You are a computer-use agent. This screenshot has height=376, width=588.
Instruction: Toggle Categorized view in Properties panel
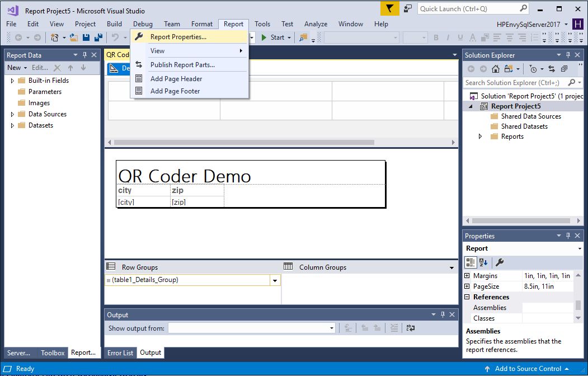coord(471,262)
